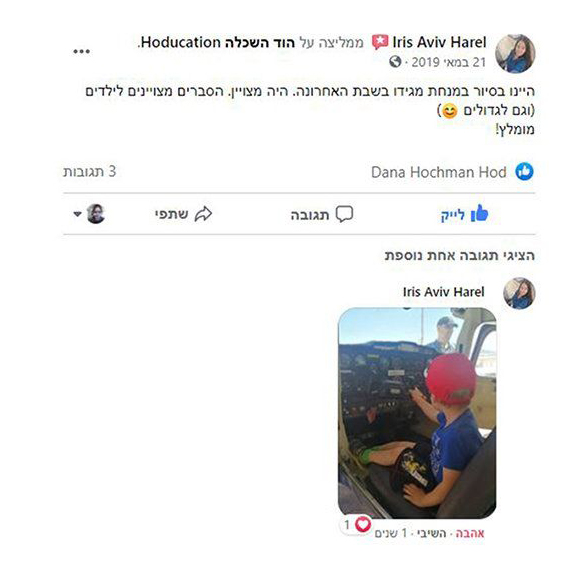Open Dana Hochman Hod in the likes list
The height and width of the screenshot is (584, 584).
(x=438, y=172)
